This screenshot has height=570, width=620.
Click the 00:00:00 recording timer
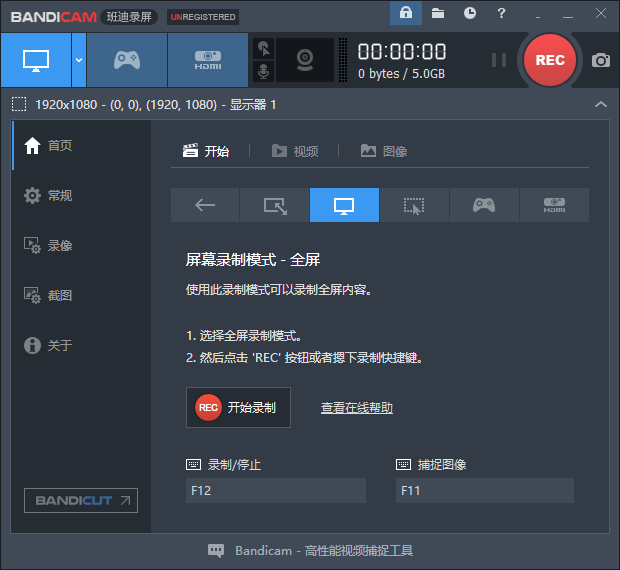pos(402,52)
